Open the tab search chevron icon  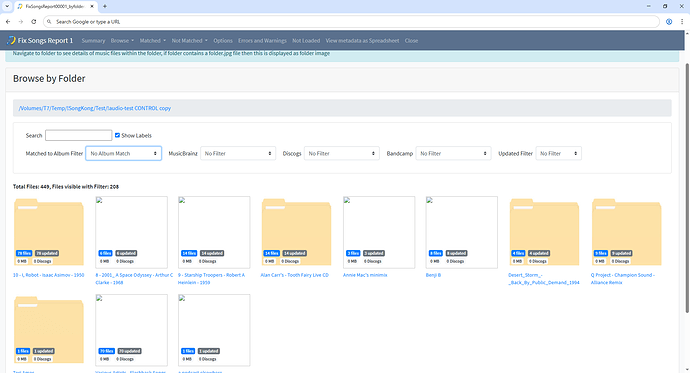(x=7, y=6)
